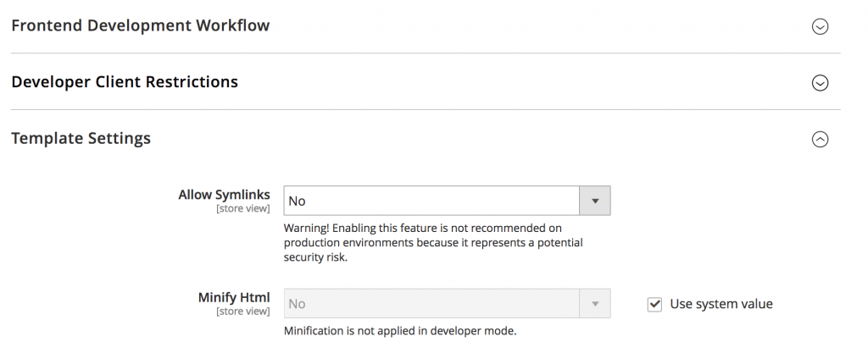Click the greyed Minify Html arrow button
The width and height of the screenshot is (868, 342).
[x=594, y=304]
